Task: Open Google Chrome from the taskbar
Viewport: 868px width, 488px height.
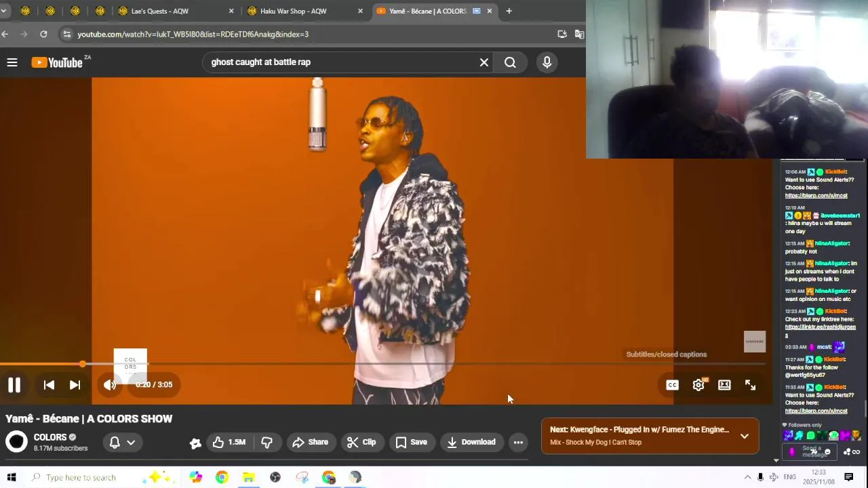Action: click(x=222, y=477)
